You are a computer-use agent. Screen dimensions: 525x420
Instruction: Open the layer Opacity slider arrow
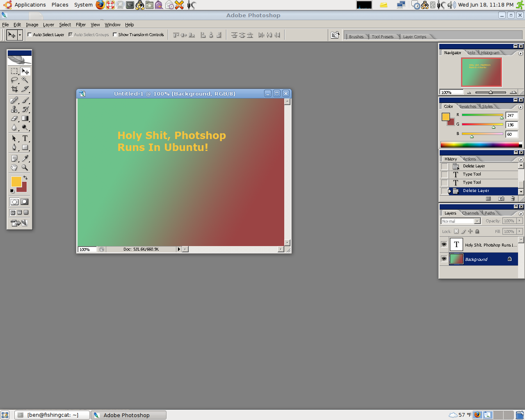pos(520,221)
